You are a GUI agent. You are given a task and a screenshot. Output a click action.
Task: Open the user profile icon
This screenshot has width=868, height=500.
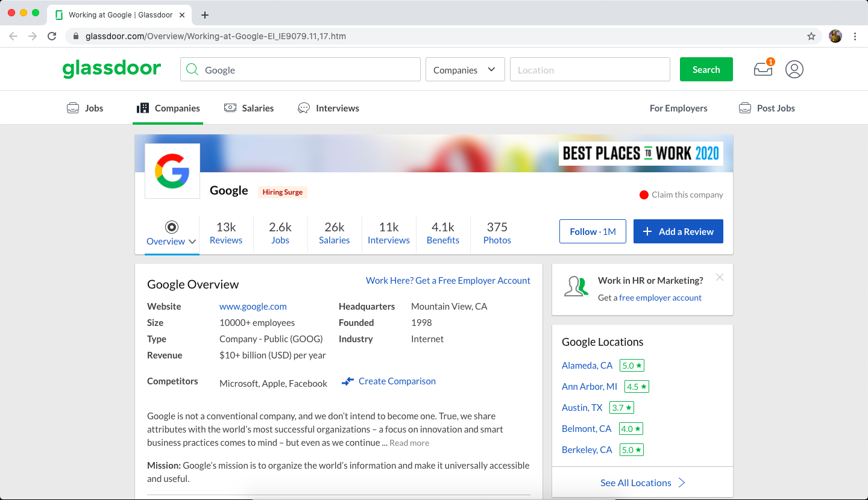point(794,69)
